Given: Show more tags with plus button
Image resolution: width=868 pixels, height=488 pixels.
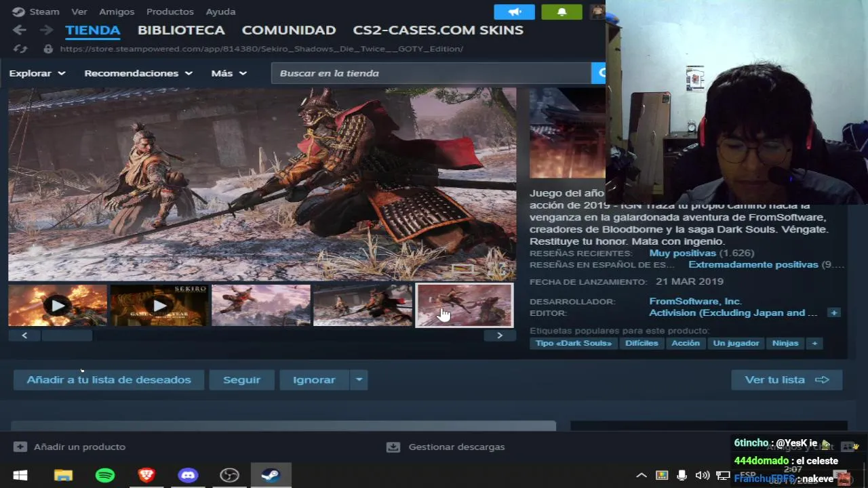Looking at the screenshot, I should (814, 343).
